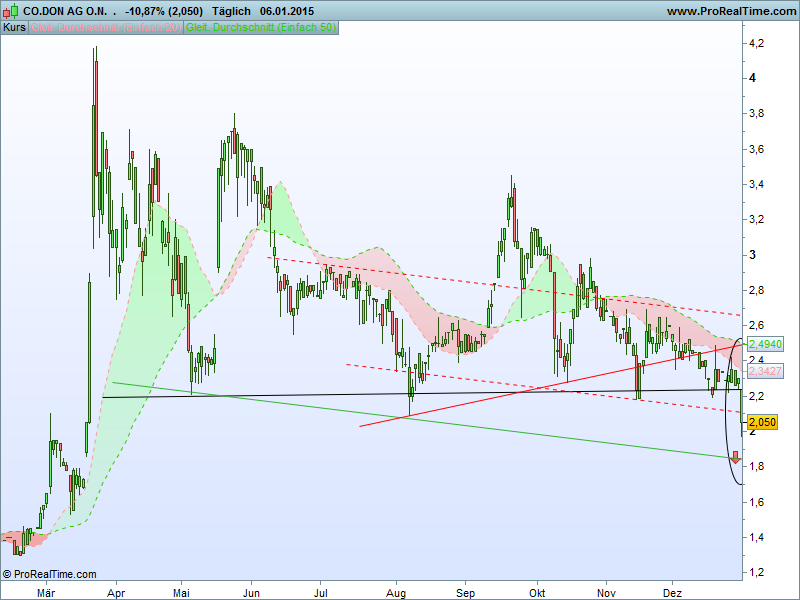Click the Dez label on the time axis
The width and height of the screenshot is (800, 600).
tap(675, 592)
